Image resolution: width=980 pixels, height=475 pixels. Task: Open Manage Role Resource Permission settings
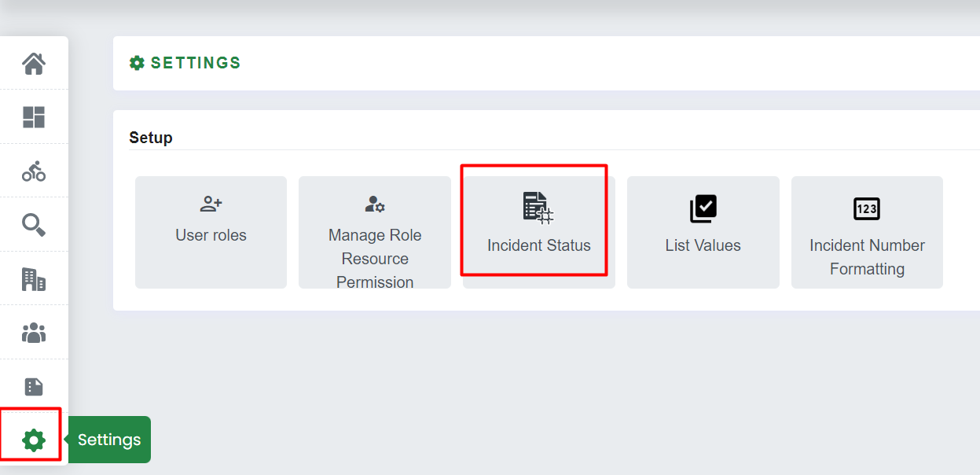(374, 232)
